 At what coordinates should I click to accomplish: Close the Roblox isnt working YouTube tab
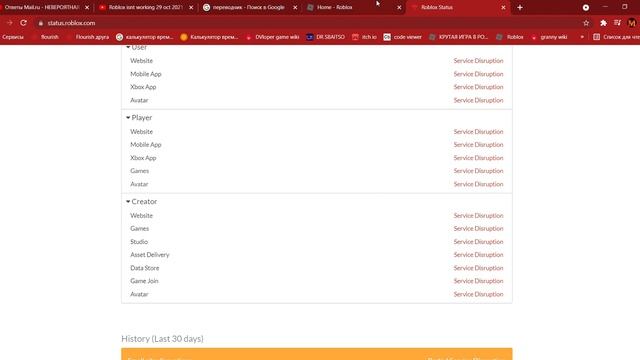pos(191,7)
